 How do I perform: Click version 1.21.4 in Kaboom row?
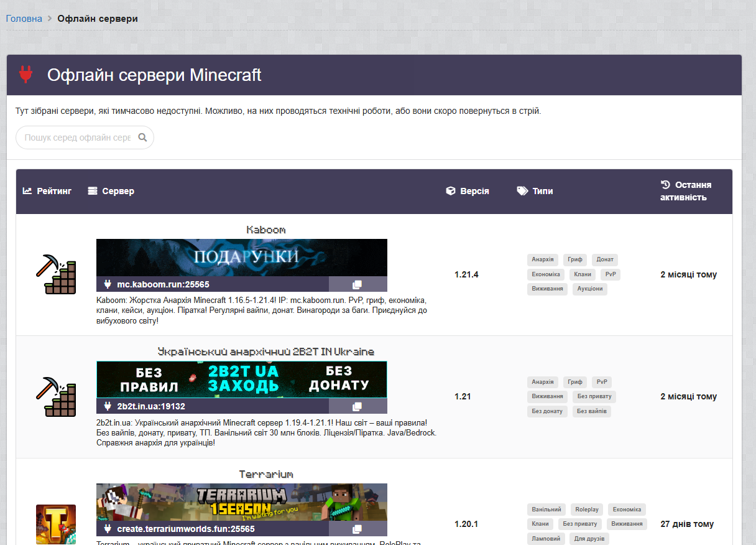(466, 274)
